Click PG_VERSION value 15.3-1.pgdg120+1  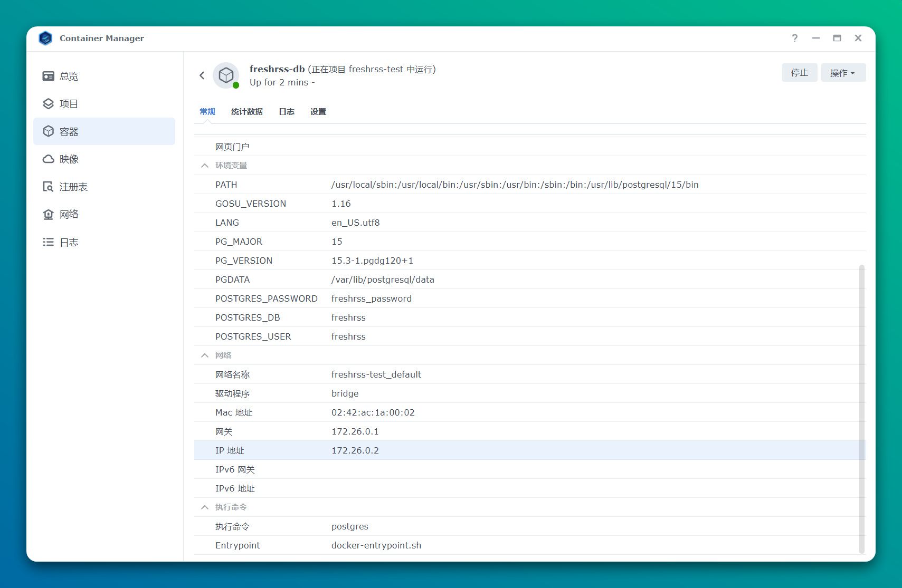[x=373, y=261]
